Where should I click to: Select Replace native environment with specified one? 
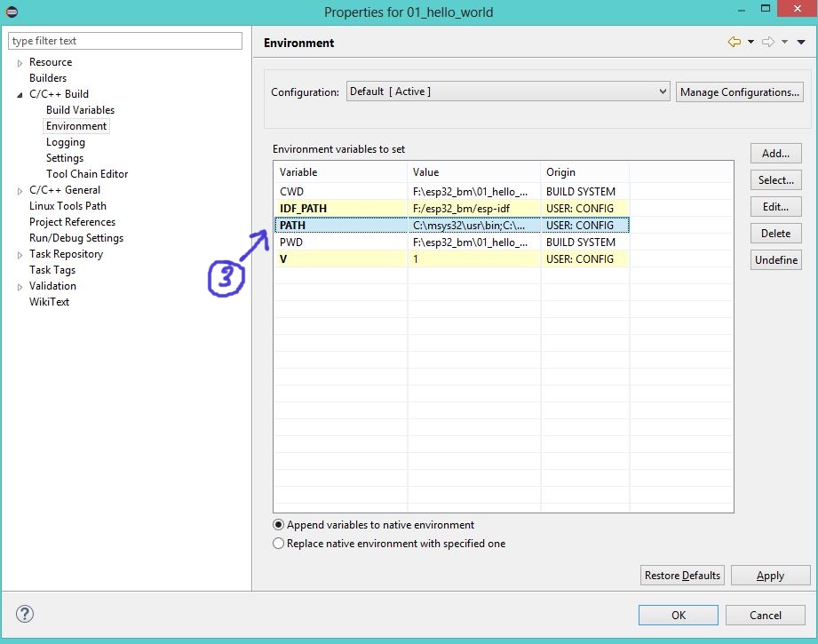click(279, 544)
